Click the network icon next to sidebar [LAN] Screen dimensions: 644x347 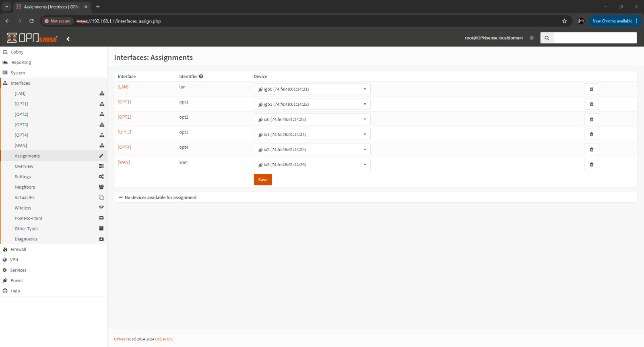click(x=102, y=94)
